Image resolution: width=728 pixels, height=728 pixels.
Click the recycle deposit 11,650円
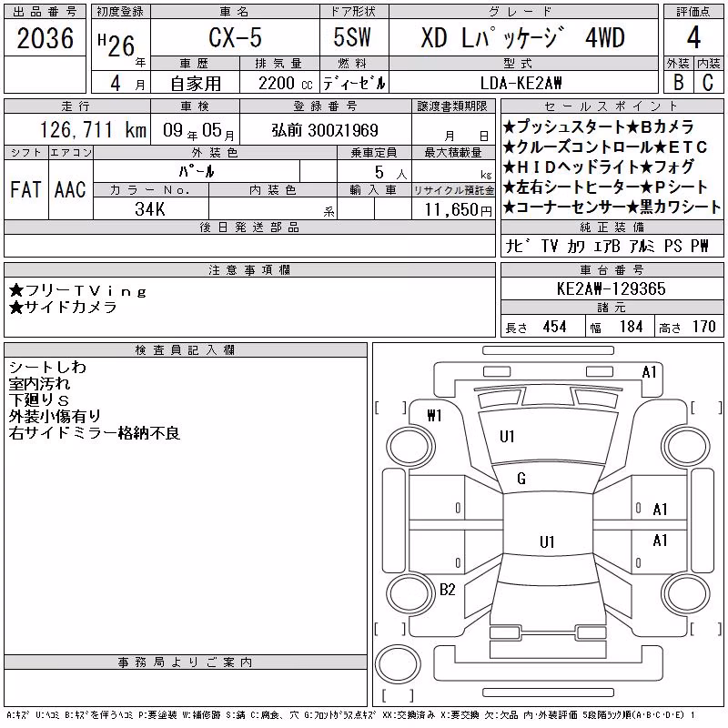[x=458, y=209]
